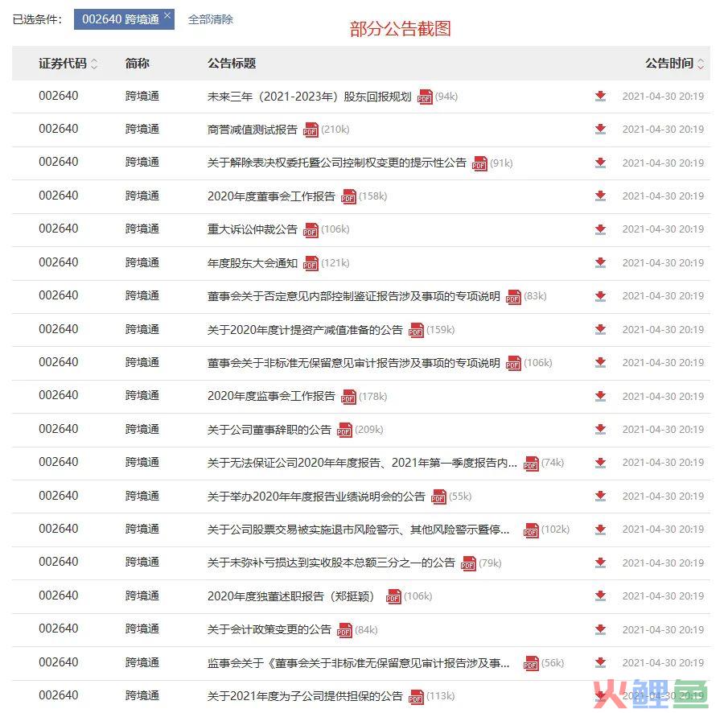Viewport: 728px width, 713px height.
Task: Open PDF icon for 计提资产减值准备的公告
Action: point(416,330)
